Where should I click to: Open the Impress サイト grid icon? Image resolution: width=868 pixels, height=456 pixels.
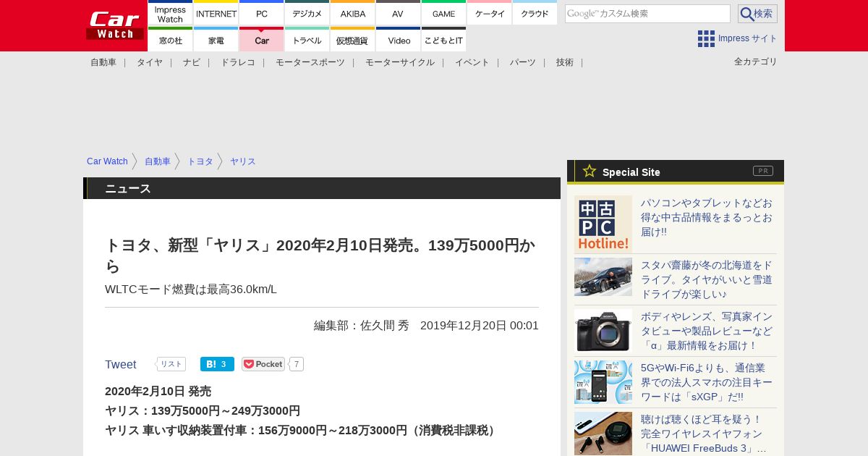706,38
